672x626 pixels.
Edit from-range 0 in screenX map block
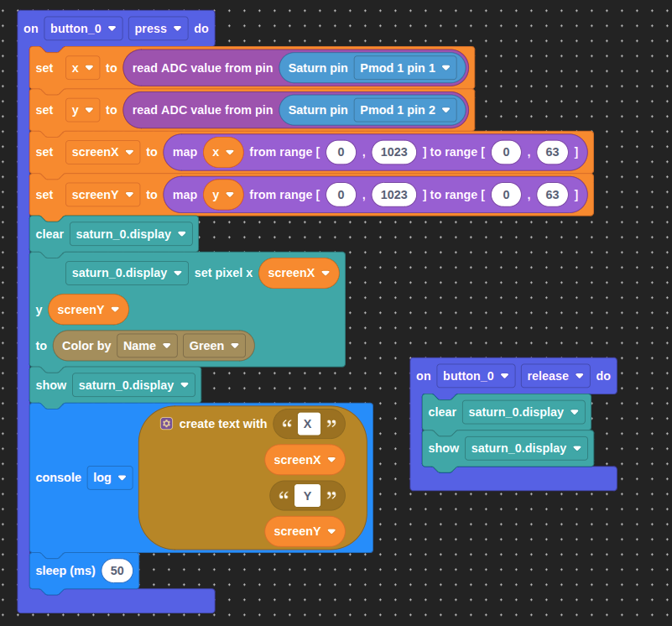click(341, 152)
